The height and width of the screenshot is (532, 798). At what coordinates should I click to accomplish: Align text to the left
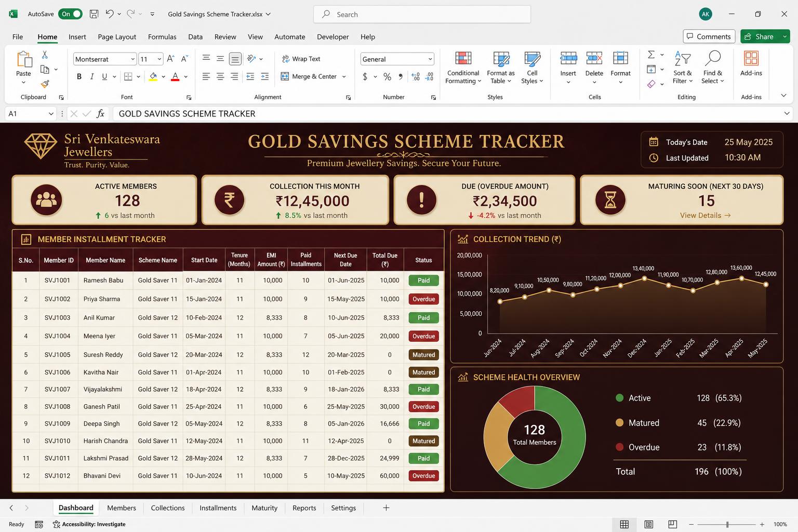coord(206,76)
